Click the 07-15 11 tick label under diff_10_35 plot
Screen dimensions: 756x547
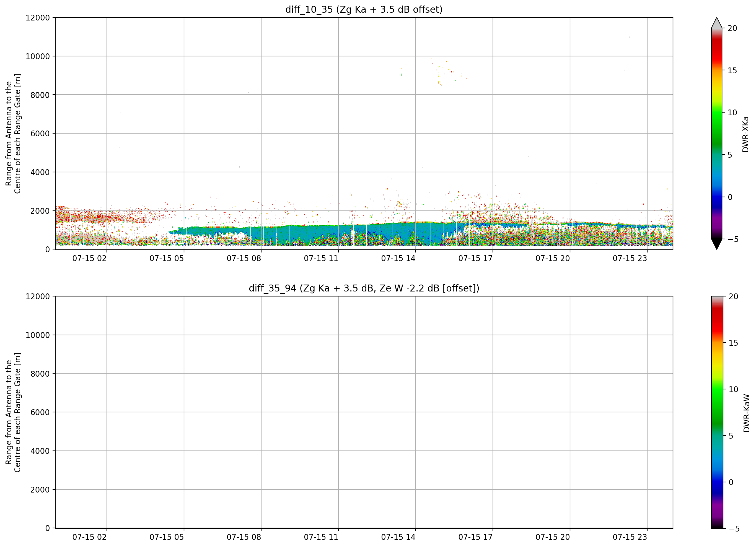321,259
